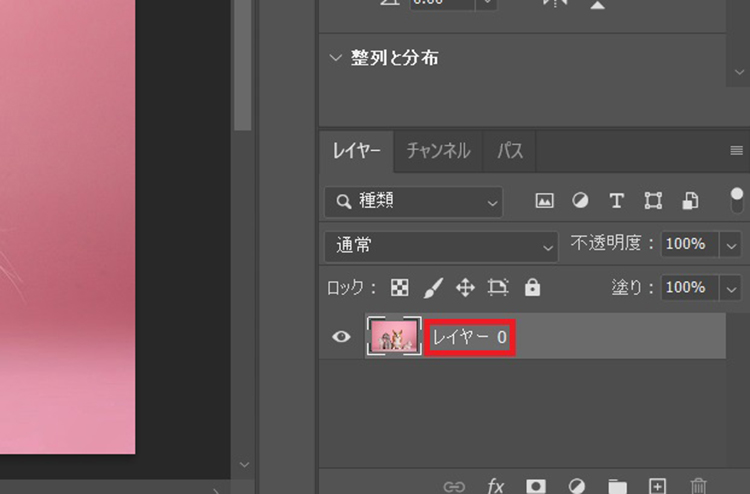This screenshot has width=750, height=494.
Task: Click the canvas scrollbar down arrow
Action: [x=244, y=464]
